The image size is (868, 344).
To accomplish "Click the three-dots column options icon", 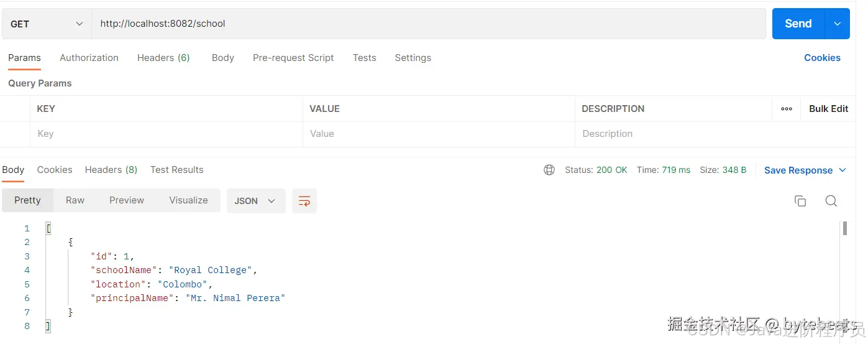I will click(787, 109).
